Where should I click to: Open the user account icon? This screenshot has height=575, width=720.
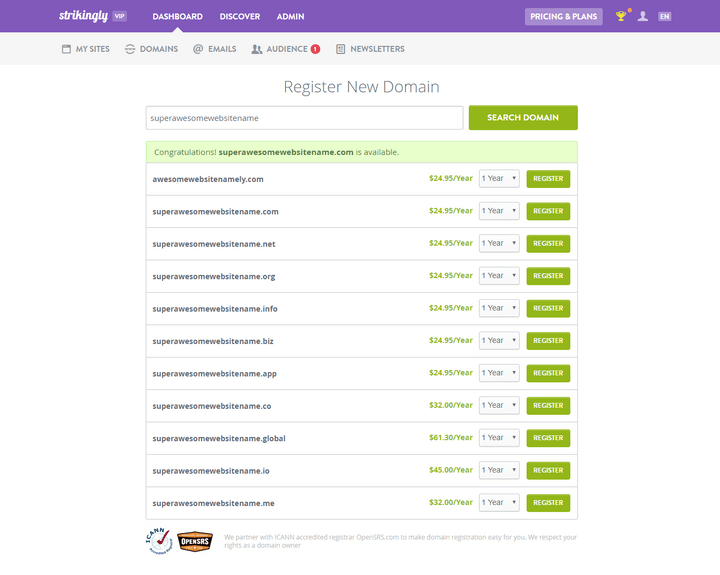click(x=643, y=16)
